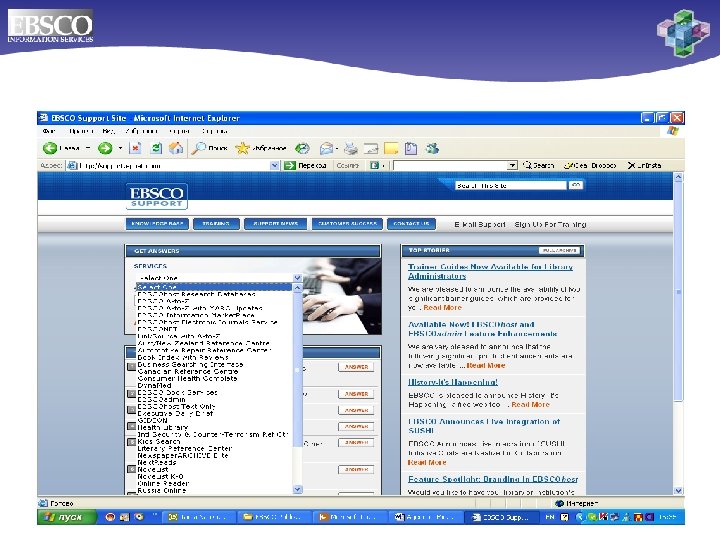Pick 'Literary Reference Center' list entry
720x540 pixels.
click(x=185, y=448)
